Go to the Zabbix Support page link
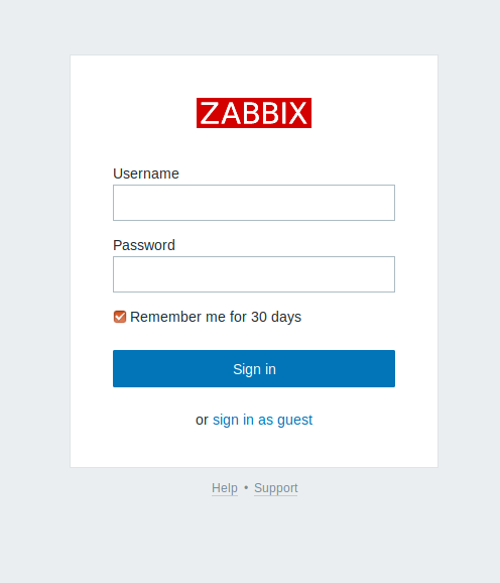Viewport: 500px width, 583px height. (x=276, y=488)
